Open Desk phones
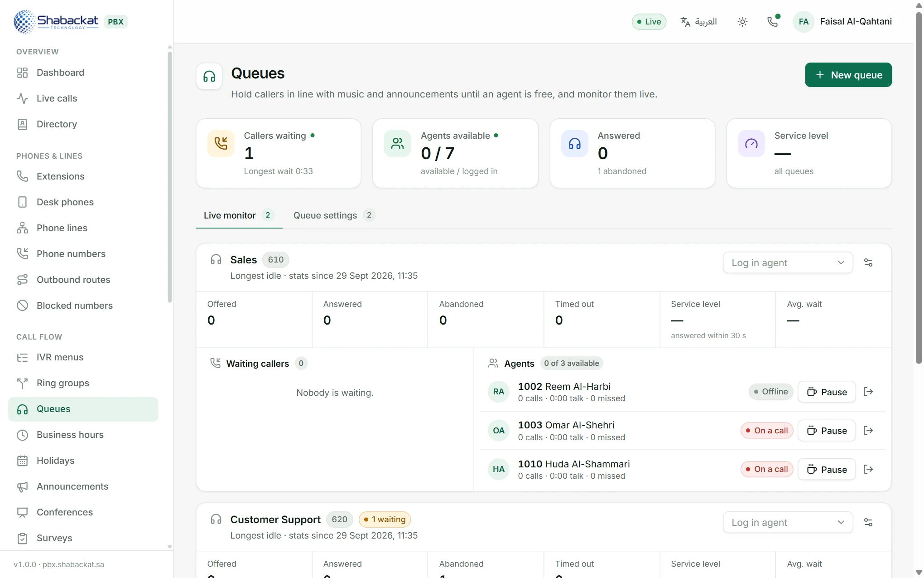The image size is (924, 578). (x=83, y=202)
